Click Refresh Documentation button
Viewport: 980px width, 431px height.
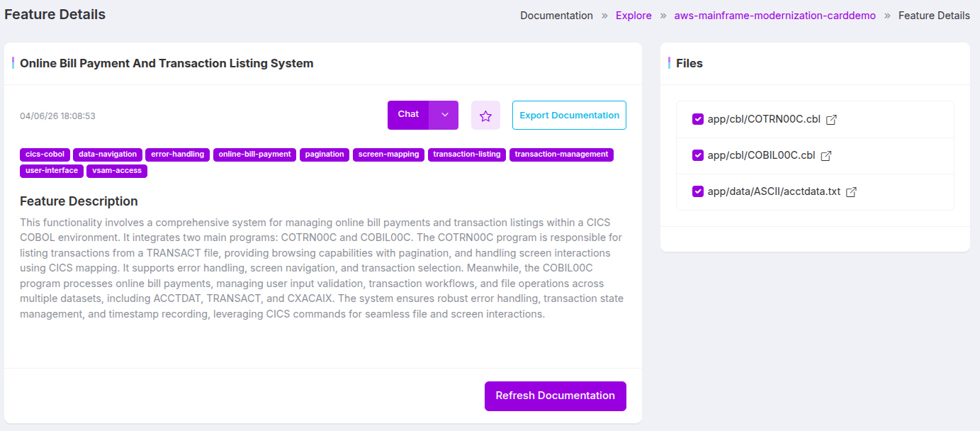556,396
